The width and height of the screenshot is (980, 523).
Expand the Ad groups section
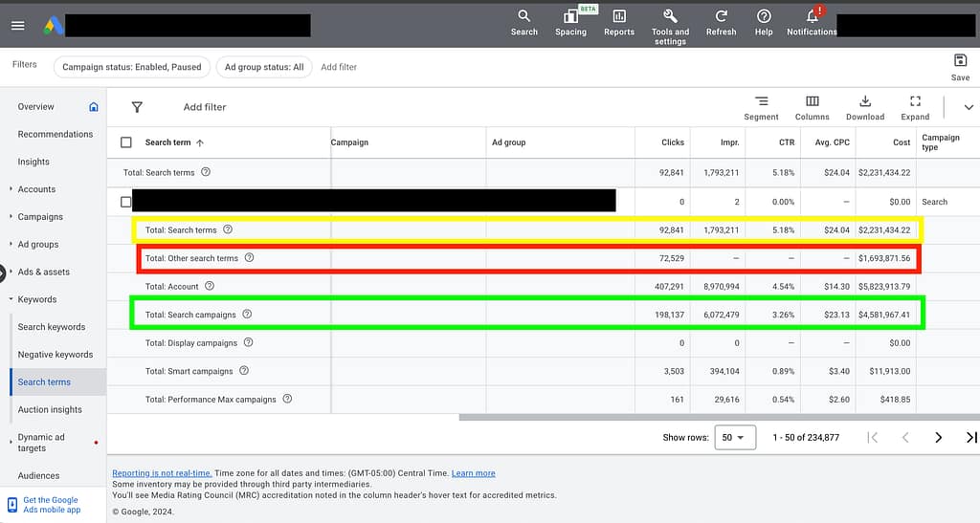tap(11, 244)
